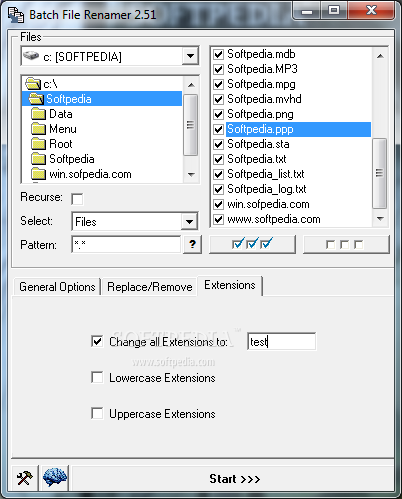This screenshot has width=402, height=499.
Task: Switch to the General Options tab
Action: pos(57,287)
